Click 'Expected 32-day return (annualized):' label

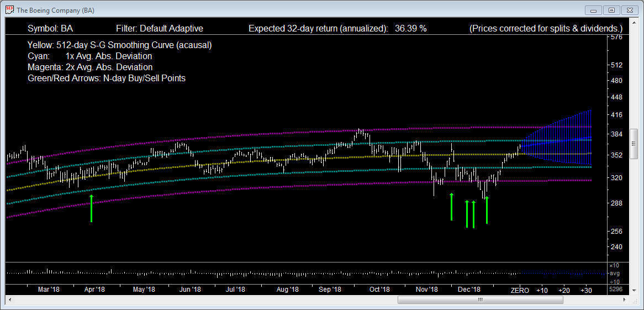coord(318,28)
